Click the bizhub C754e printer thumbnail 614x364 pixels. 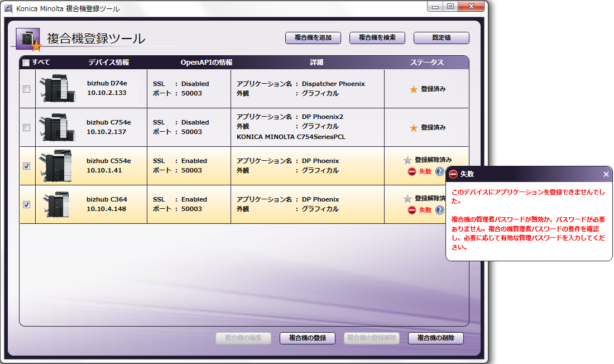click(57, 127)
